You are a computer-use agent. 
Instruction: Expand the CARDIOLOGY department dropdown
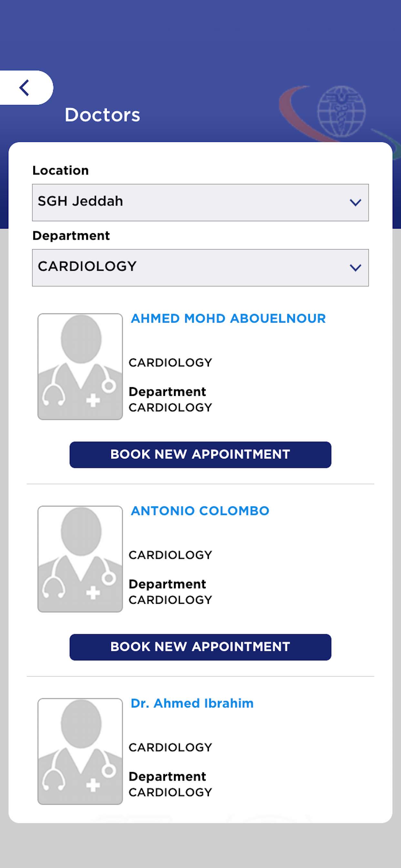point(189,268)
